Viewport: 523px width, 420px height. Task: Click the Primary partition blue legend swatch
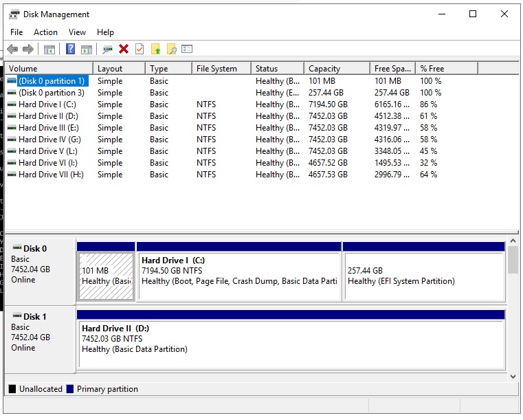(69, 389)
